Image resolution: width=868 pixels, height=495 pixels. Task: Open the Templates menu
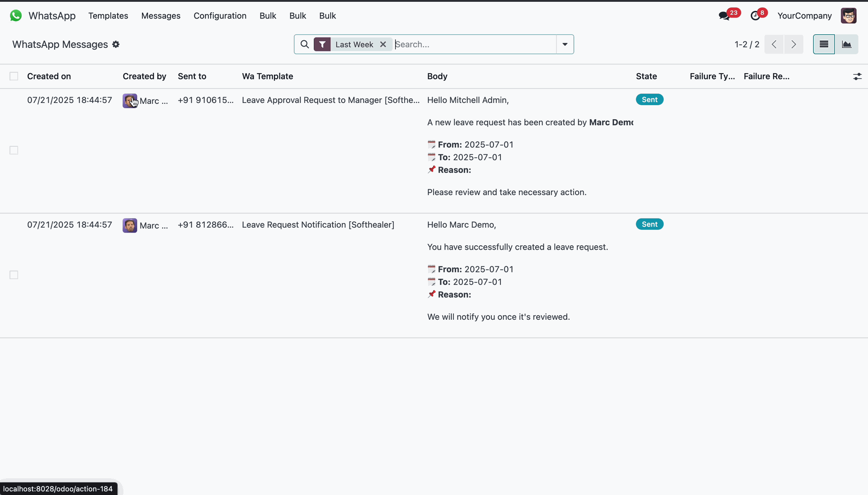(108, 16)
